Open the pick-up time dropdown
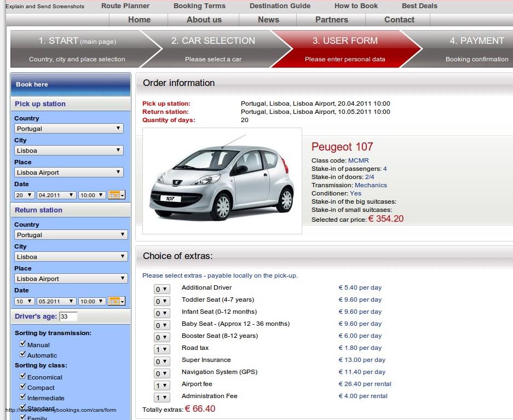Screen dimensions: 513x420 [x=92, y=195]
